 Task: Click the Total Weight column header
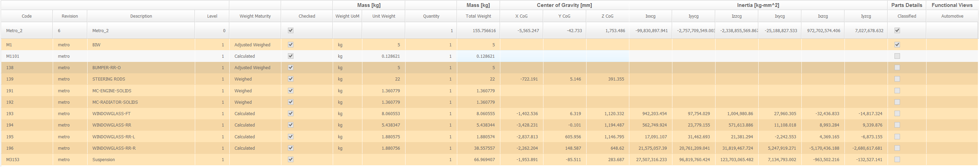pyautogui.click(x=478, y=16)
